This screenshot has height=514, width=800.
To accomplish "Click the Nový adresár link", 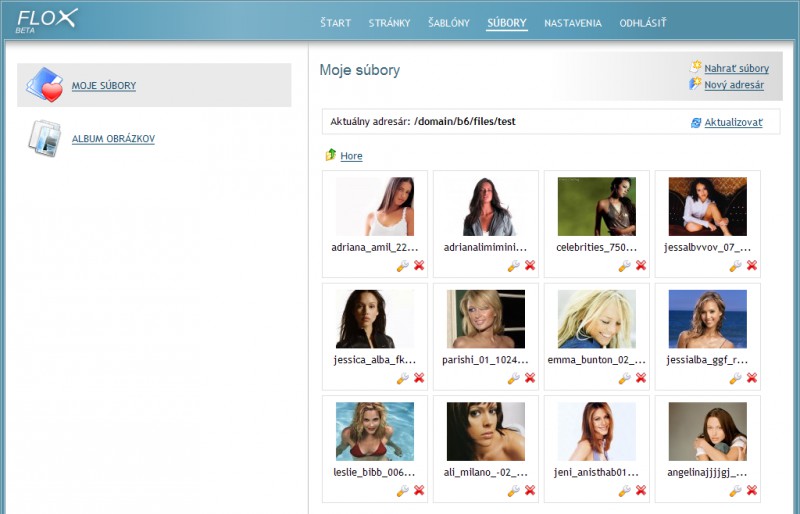I will tap(734, 85).
